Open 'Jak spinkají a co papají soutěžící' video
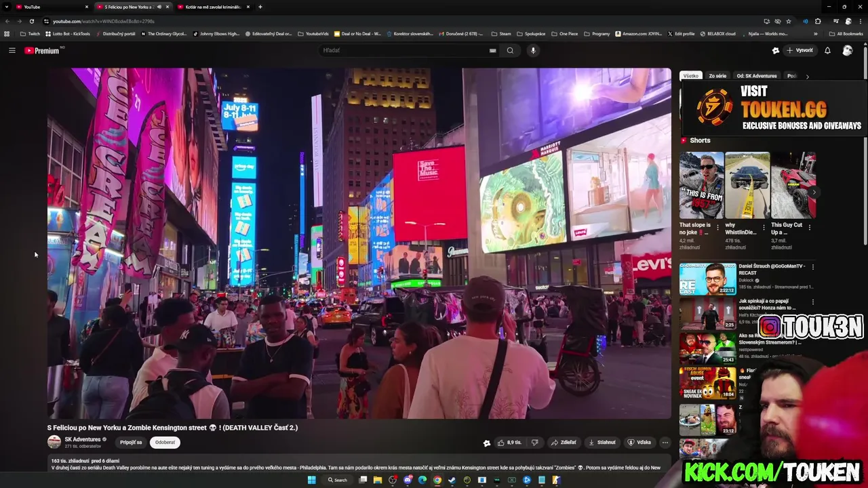Screen dimensions: 868x488 [707, 314]
